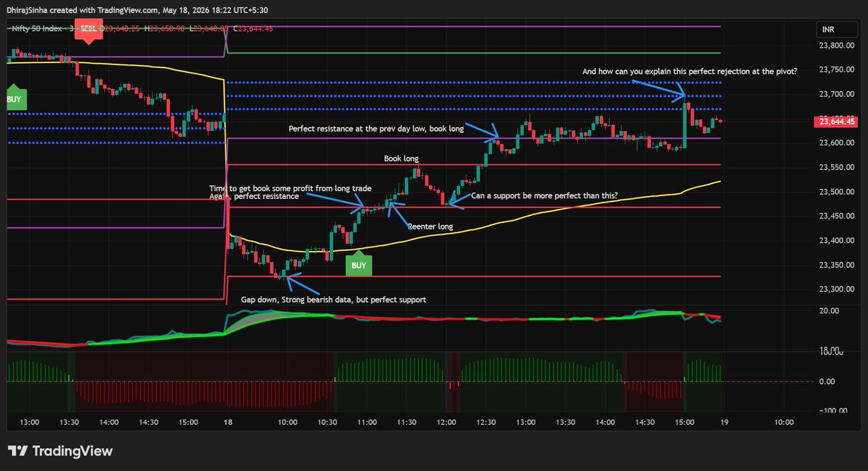Image resolution: width=868 pixels, height=471 pixels.
Task: Click the date label 18 on the time axis
Action: [228, 422]
